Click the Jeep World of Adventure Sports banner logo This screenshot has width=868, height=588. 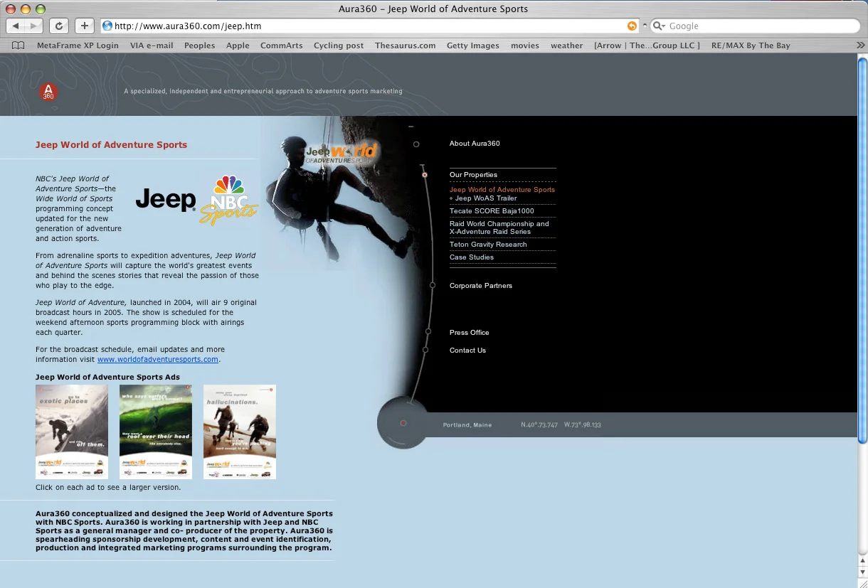(x=342, y=153)
